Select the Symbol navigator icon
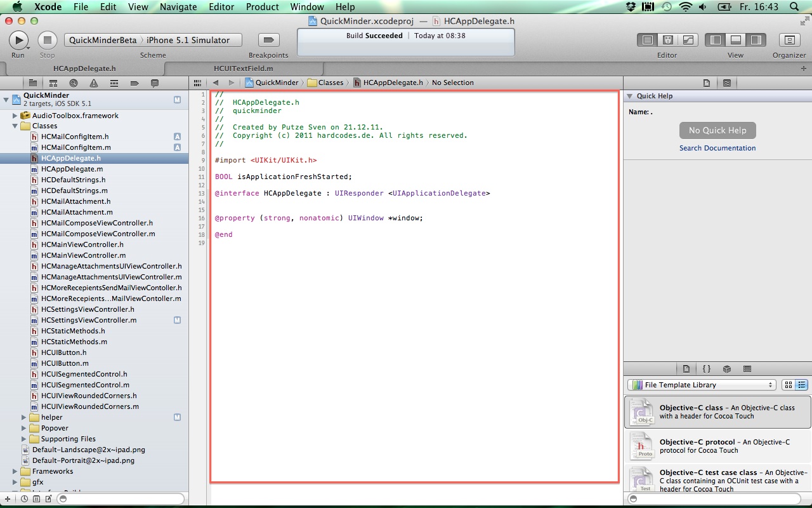812x508 pixels. pos(53,83)
